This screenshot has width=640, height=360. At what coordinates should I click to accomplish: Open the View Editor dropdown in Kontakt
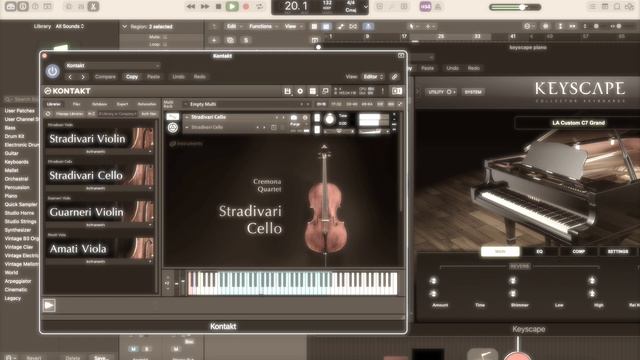coord(373,77)
